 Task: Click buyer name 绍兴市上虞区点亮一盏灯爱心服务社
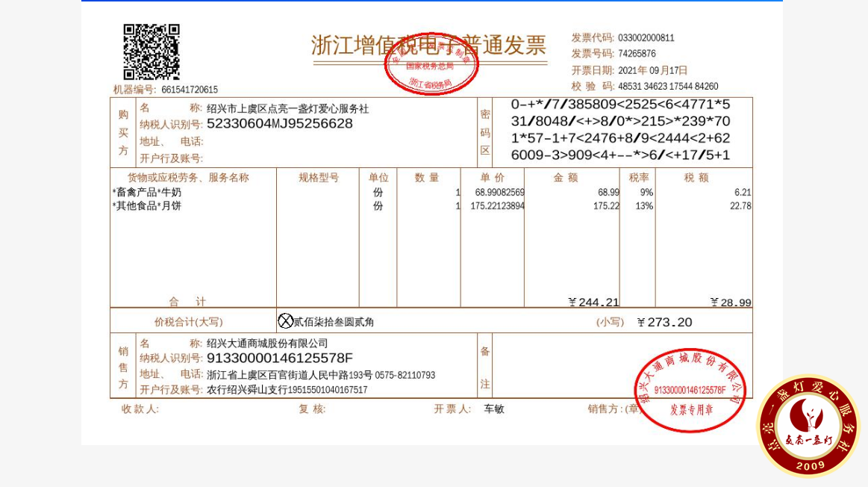pos(288,108)
